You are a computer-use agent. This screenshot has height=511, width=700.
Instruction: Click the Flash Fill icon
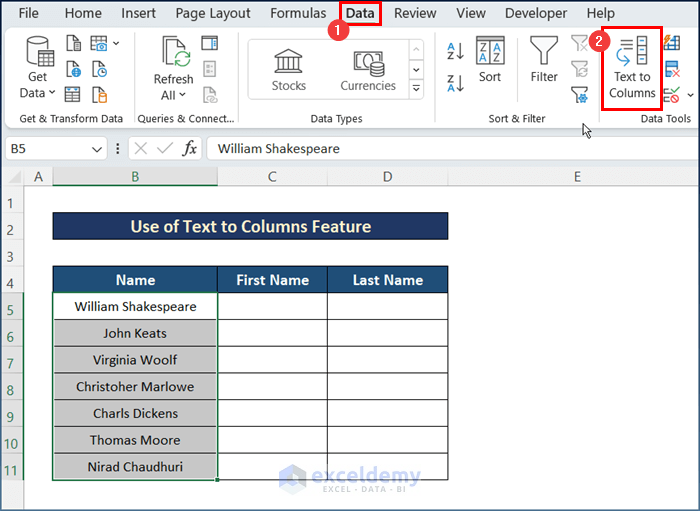(x=672, y=43)
